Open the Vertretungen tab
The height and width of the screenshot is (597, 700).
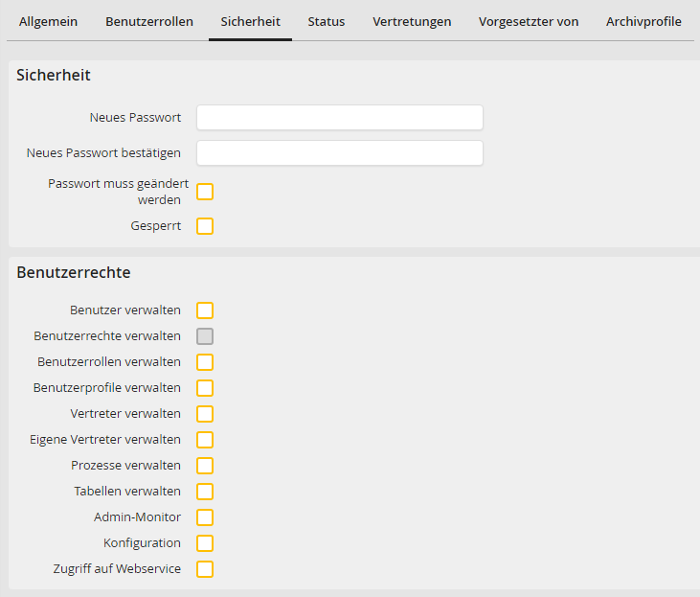[x=412, y=21]
